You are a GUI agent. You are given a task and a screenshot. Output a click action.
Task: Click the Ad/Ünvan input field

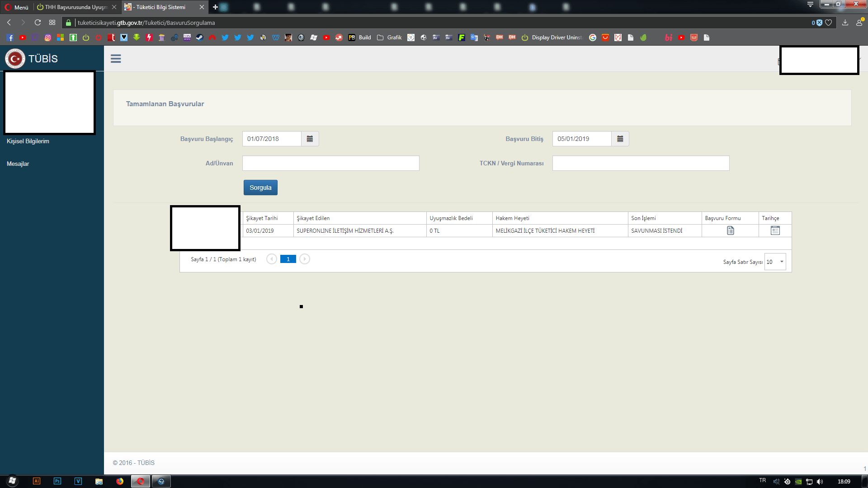click(330, 163)
